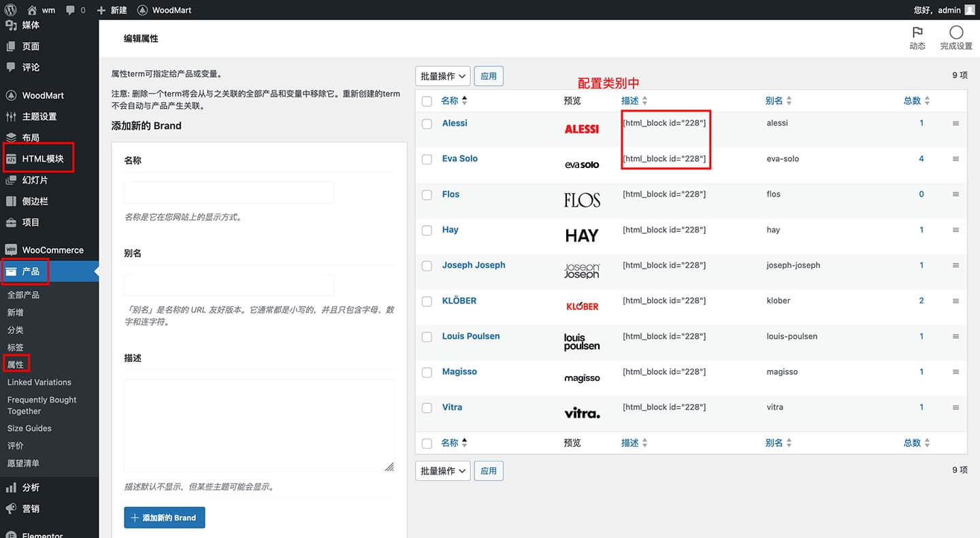Open the WordPress logo menu
The height and width of the screenshot is (538, 980).
(11, 10)
